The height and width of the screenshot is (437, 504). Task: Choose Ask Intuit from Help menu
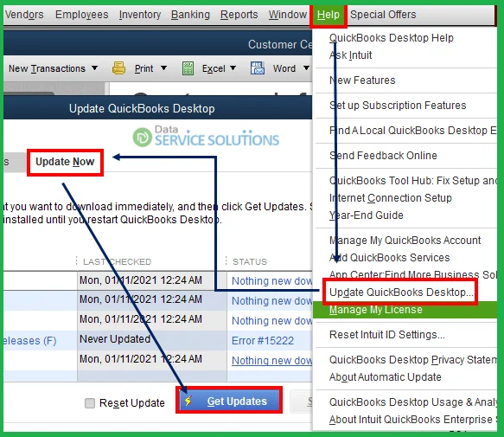350,55
